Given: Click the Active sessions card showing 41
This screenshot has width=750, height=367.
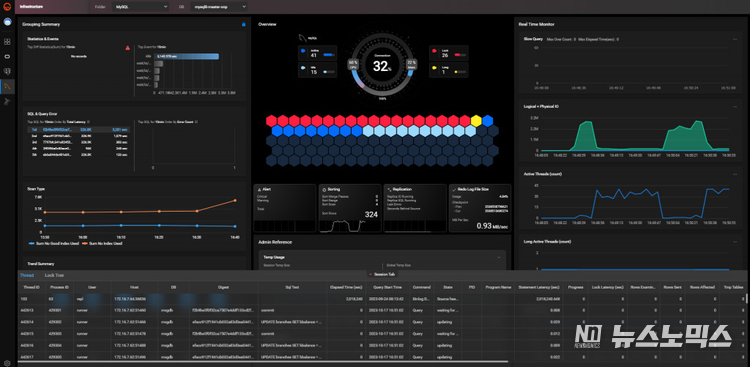Looking at the screenshot, I should pos(318,53).
